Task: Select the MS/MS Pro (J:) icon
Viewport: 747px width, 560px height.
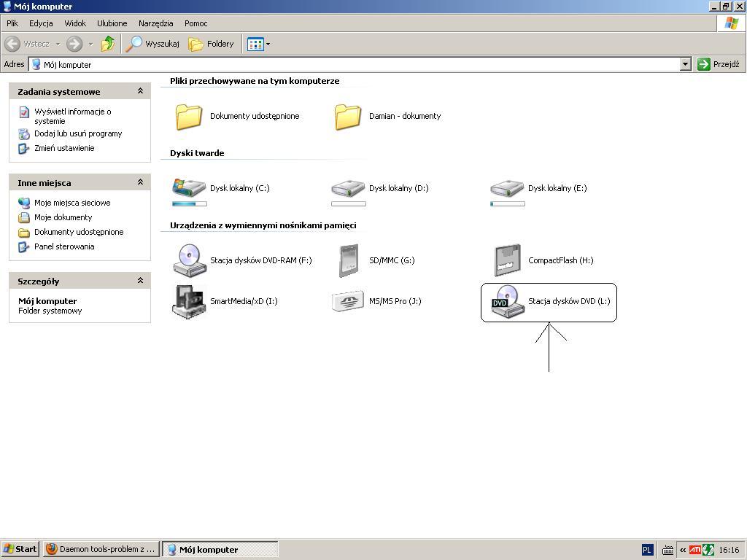Action: point(348,301)
